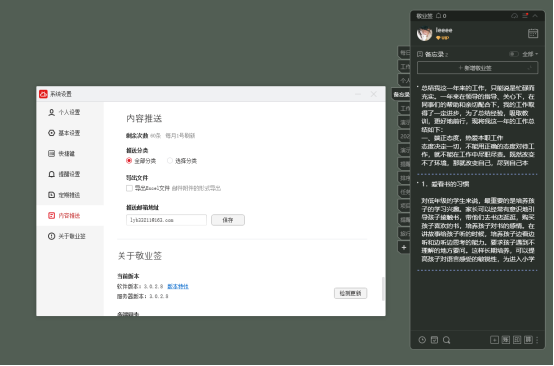Viewport: 554px width, 366px height.
Task: Click the clock icon at panel bottom
Action: point(422,340)
